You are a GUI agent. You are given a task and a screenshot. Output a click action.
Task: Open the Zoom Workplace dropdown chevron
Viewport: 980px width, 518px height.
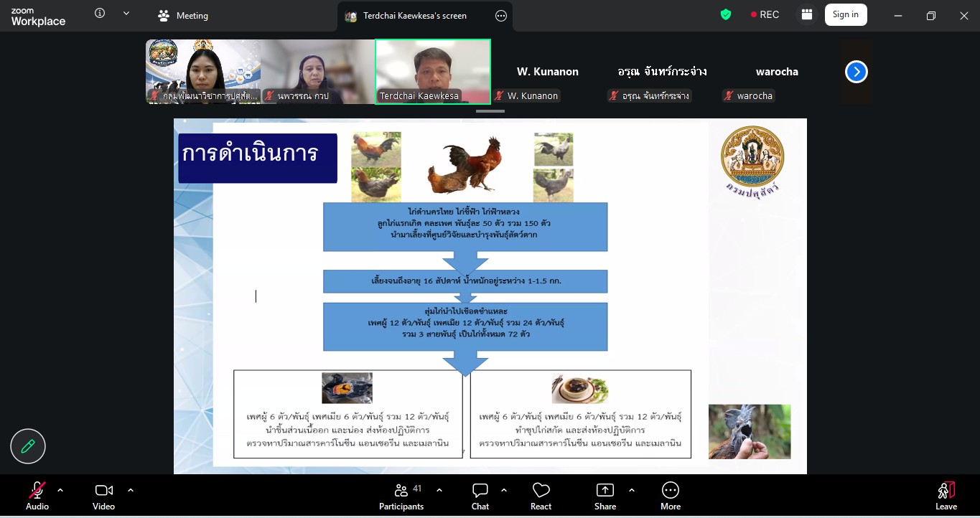(126, 14)
